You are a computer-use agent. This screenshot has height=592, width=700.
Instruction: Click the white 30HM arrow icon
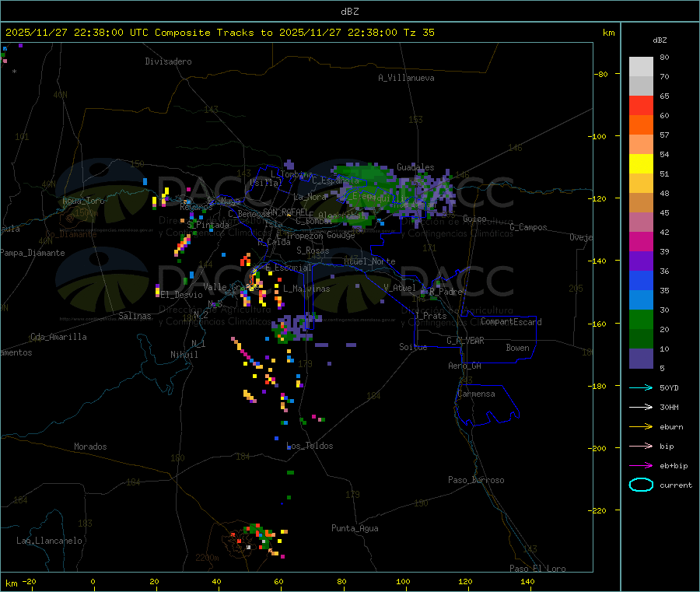[641, 407]
